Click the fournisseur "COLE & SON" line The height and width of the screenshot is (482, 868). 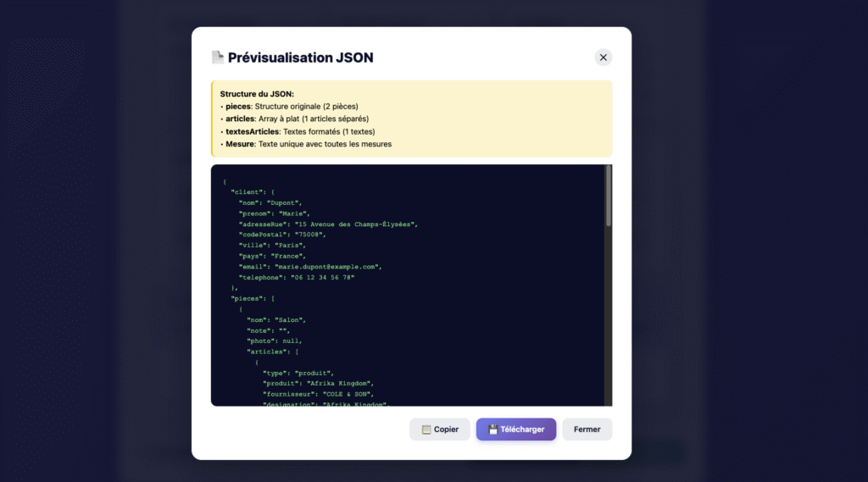click(x=318, y=394)
